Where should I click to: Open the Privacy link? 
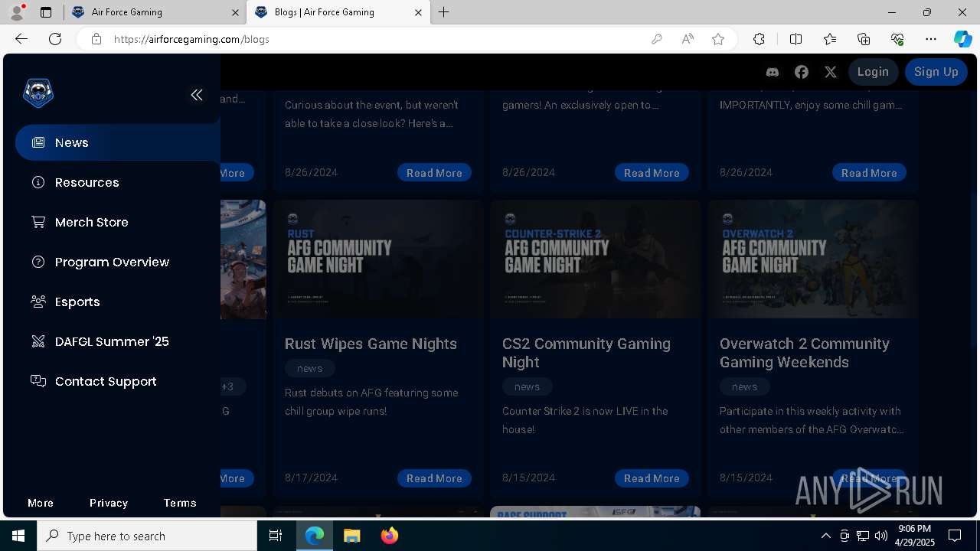tap(109, 503)
